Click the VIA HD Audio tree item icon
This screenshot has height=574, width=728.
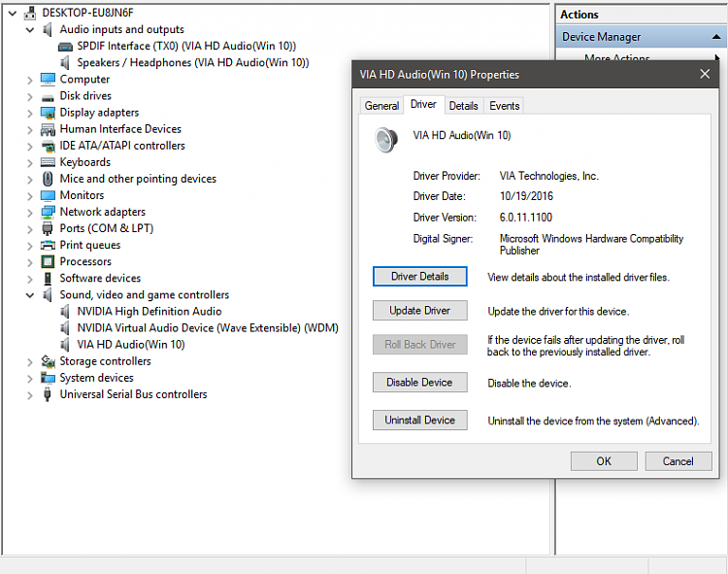click(x=65, y=345)
